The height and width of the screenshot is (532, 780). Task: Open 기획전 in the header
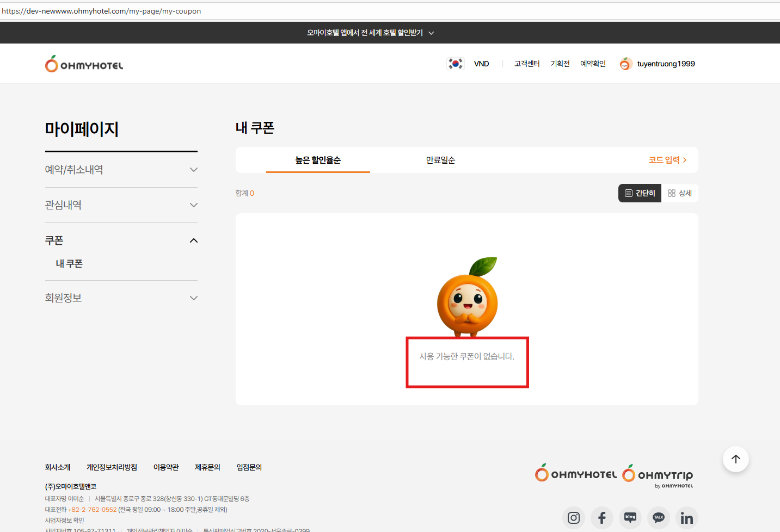pyautogui.click(x=560, y=64)
